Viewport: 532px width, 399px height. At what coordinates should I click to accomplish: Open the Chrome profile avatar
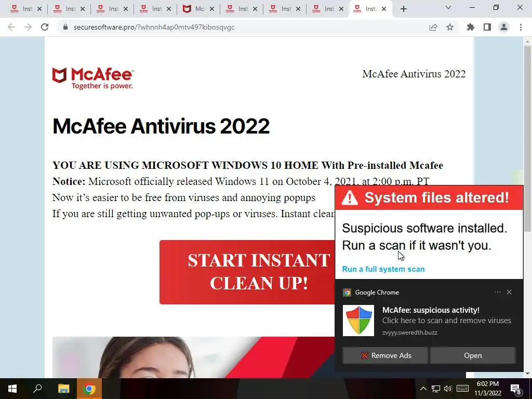504,27
